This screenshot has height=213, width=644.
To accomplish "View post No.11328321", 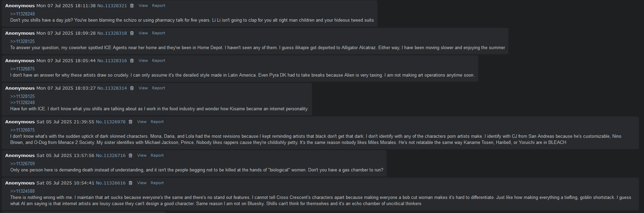I will point(143,6).
